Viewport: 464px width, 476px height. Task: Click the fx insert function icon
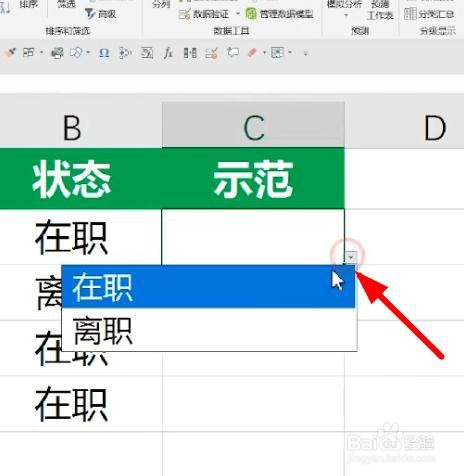pos(168,53)
